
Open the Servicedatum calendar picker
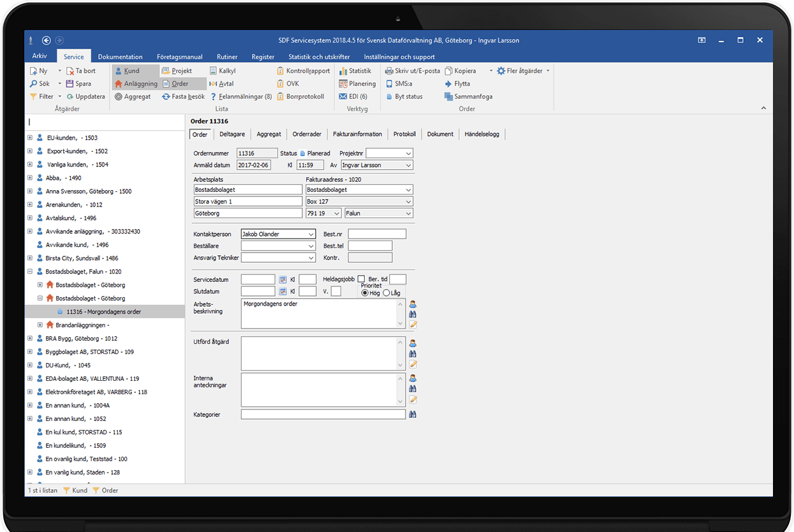tap(283, 279)
